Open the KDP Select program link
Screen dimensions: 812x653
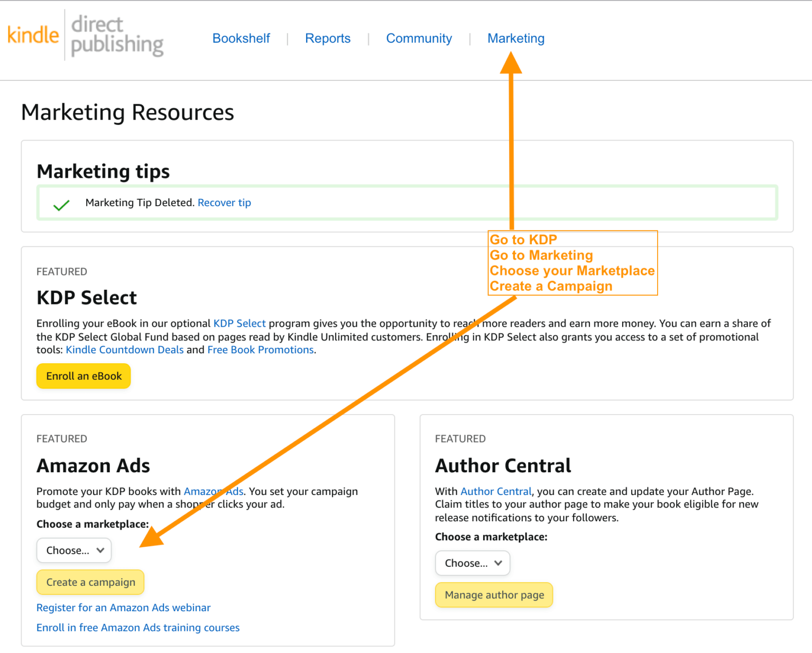click(239, 323)
